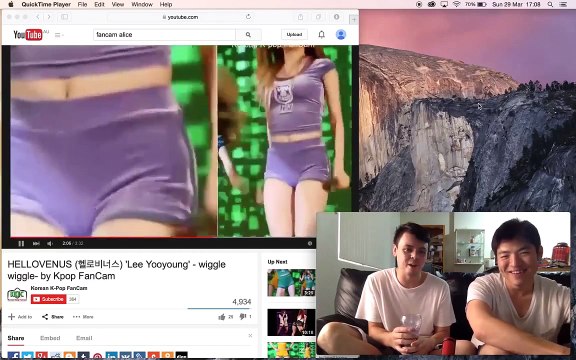Open first Up Next thumbnail 3:20
The width and height of the screenshot is (576, 360).
291,283
